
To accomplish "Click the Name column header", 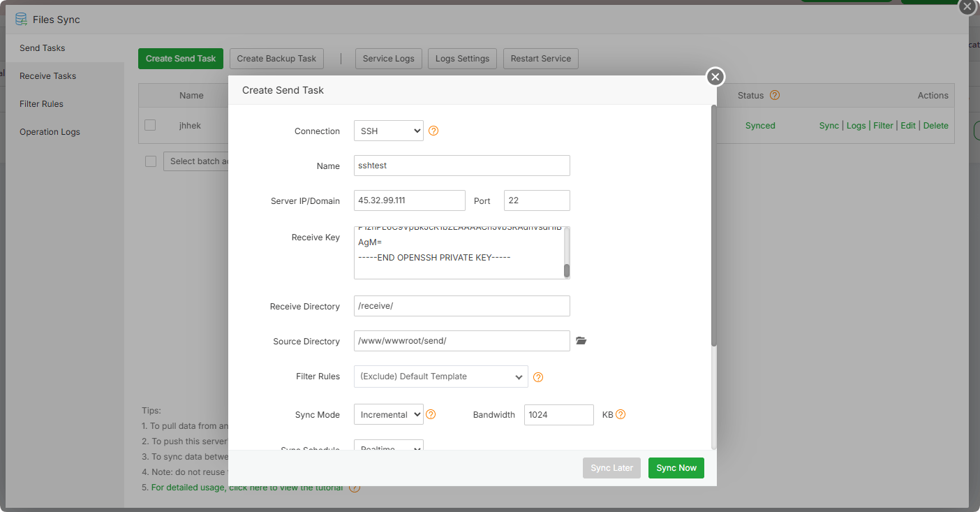I will 191,95.
